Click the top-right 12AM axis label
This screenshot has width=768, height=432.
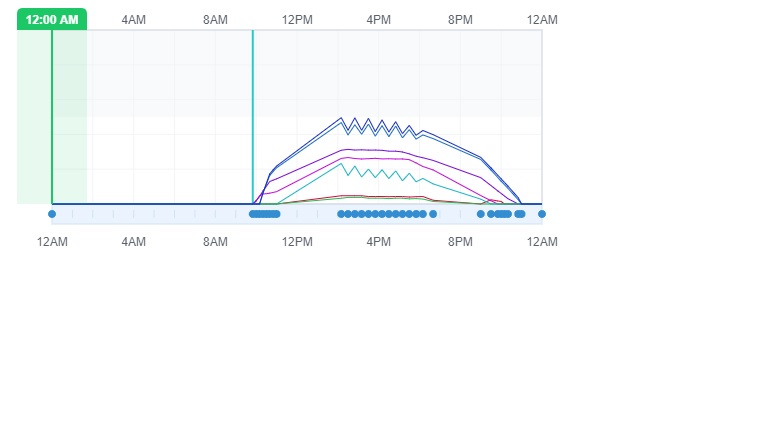542,20
